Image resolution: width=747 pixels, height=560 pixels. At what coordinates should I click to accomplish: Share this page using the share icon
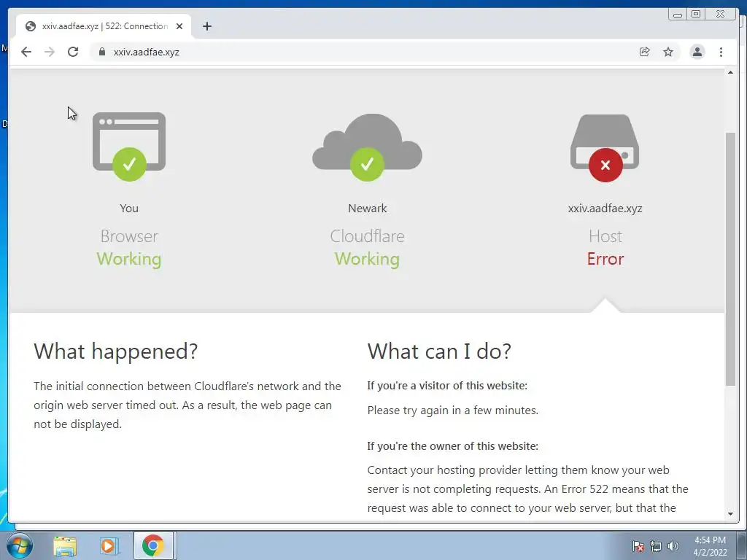[x=644, y=52]
